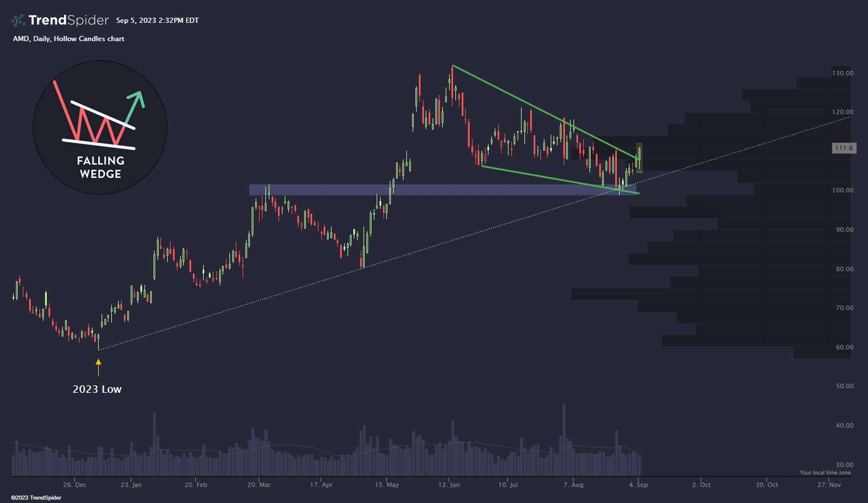Click the 7. Aug date label
Viewport: 868px width, 503px height.
click(x=574, y=485)
